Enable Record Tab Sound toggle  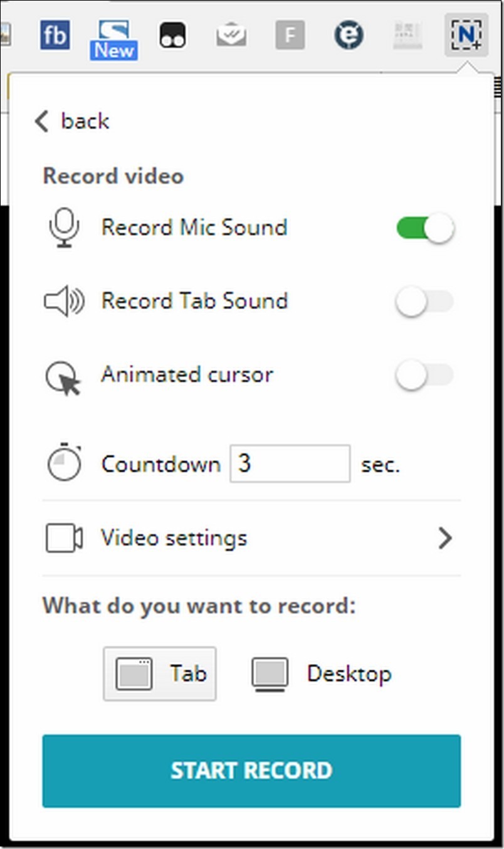click(425, 302)
